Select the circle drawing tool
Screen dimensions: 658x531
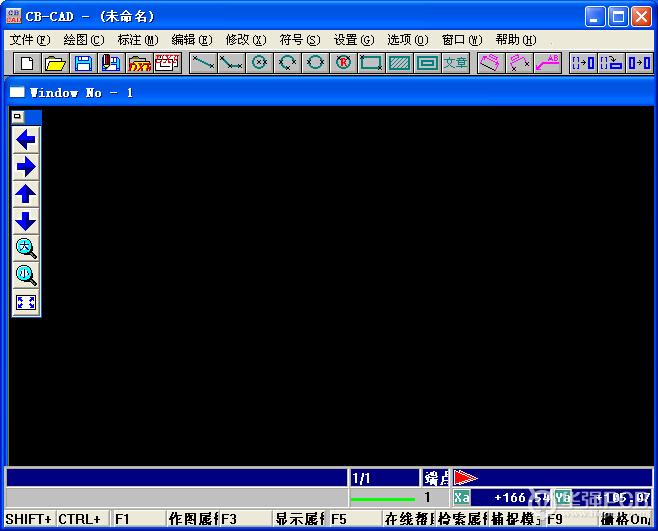pyautogui.click(x=259, y=63)
